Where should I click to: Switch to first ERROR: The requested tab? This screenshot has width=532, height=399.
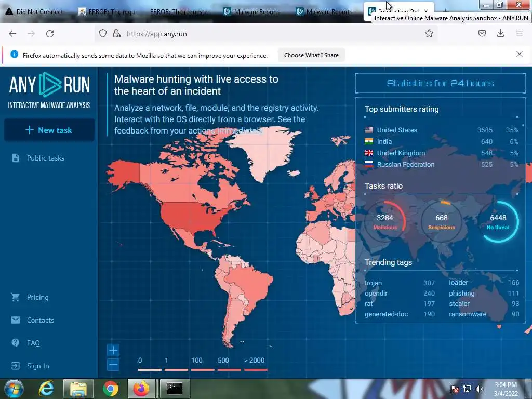tap(108, 11)
